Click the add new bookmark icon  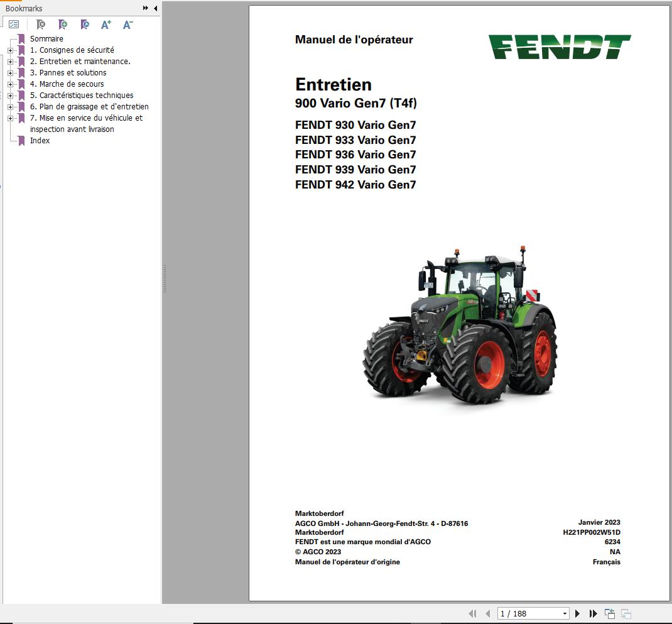coord(63,25)
